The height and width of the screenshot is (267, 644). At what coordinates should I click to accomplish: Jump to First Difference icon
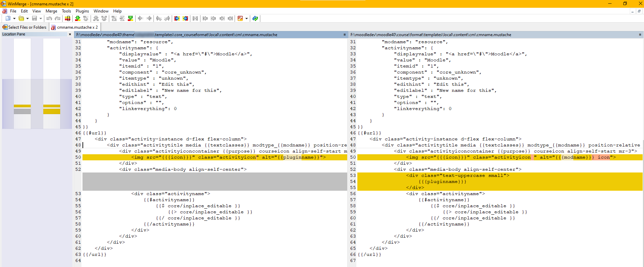coord(114,19)
